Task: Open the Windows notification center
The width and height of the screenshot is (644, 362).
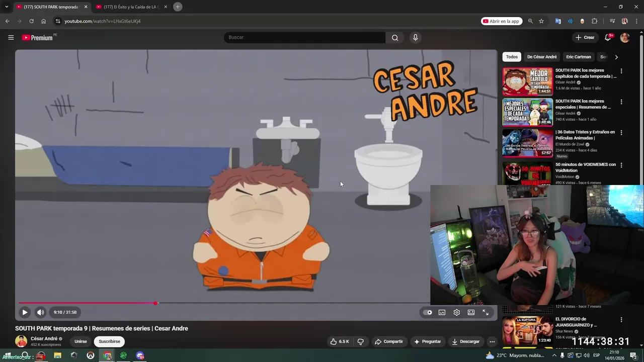Action: coord(634,355)
